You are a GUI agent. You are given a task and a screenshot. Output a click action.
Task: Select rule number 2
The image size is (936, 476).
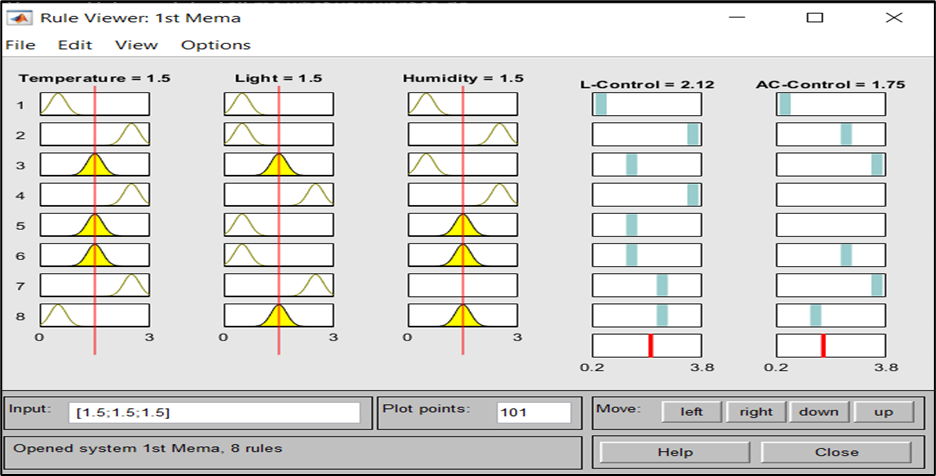point(21,136)
